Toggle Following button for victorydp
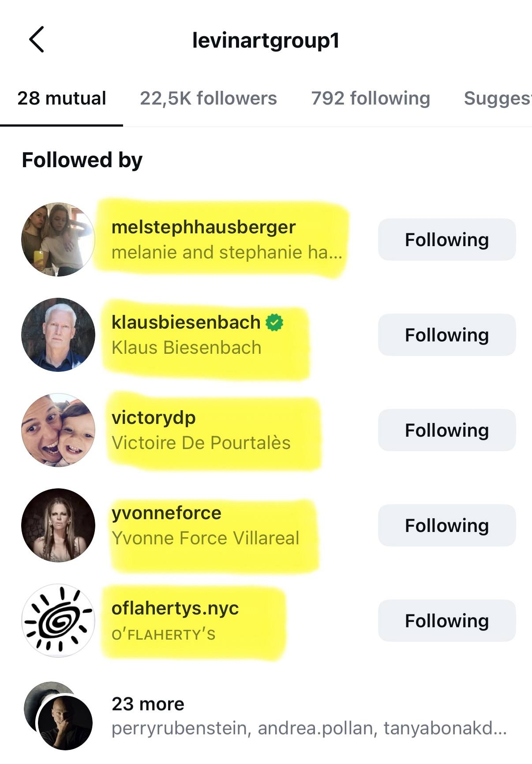Viewport: 532px width, 764px height. point(446,430)
